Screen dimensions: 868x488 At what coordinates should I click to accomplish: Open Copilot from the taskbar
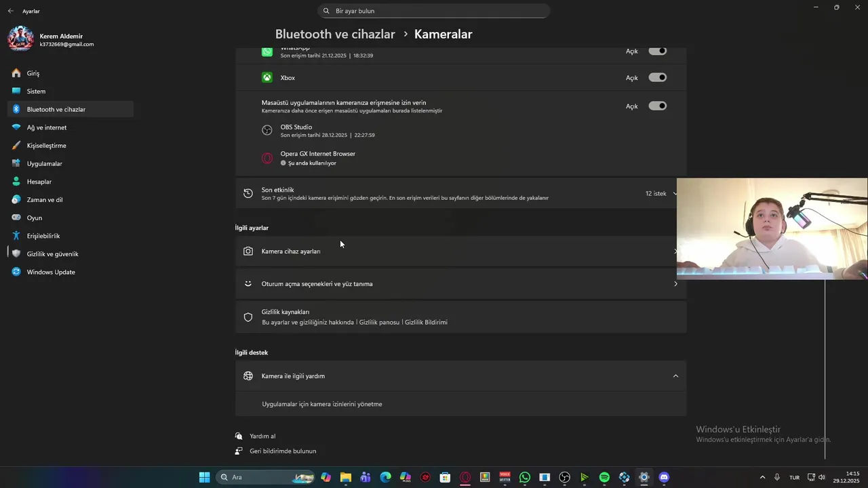point(326,477)
